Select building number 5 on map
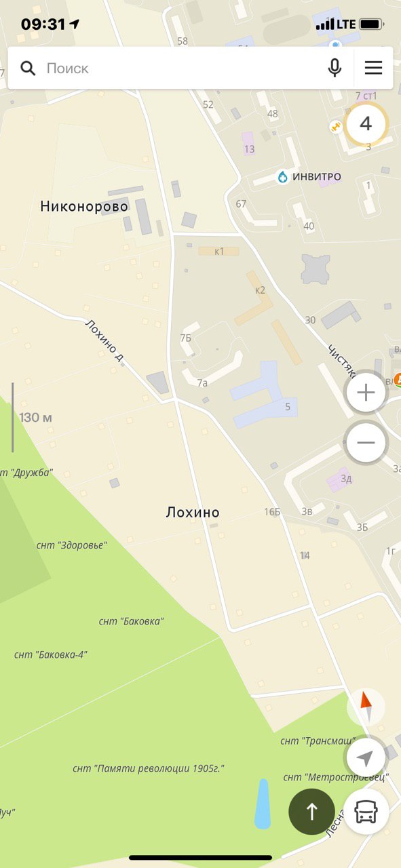Image resolution: width=401 pixels, height=868 pixels. coord(288,407)
